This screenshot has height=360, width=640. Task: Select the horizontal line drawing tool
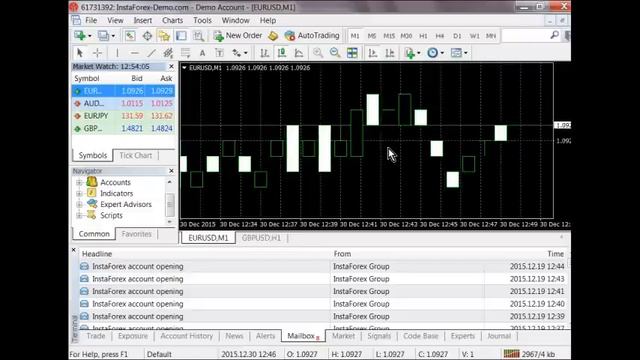click(134, 53)
